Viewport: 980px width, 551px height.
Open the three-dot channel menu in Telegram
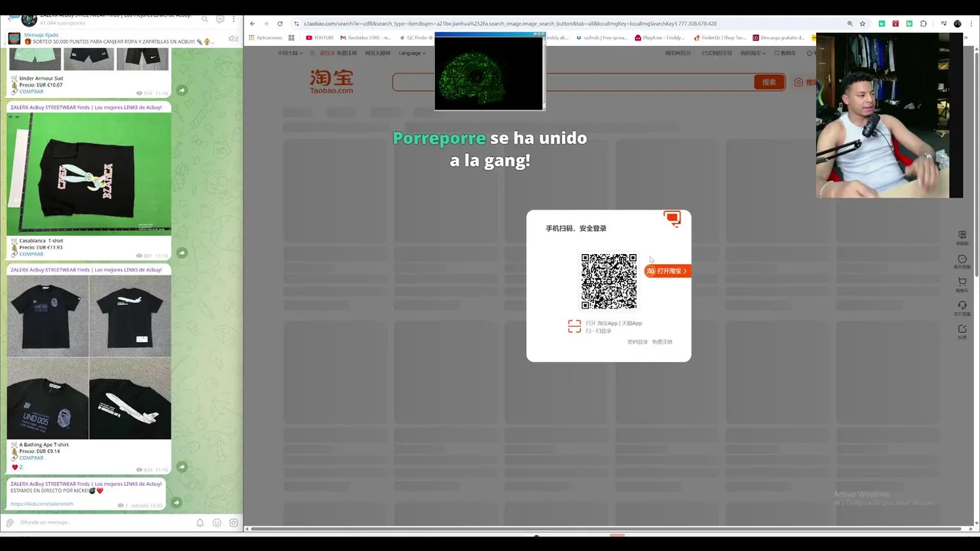click(x=234, y=19)
